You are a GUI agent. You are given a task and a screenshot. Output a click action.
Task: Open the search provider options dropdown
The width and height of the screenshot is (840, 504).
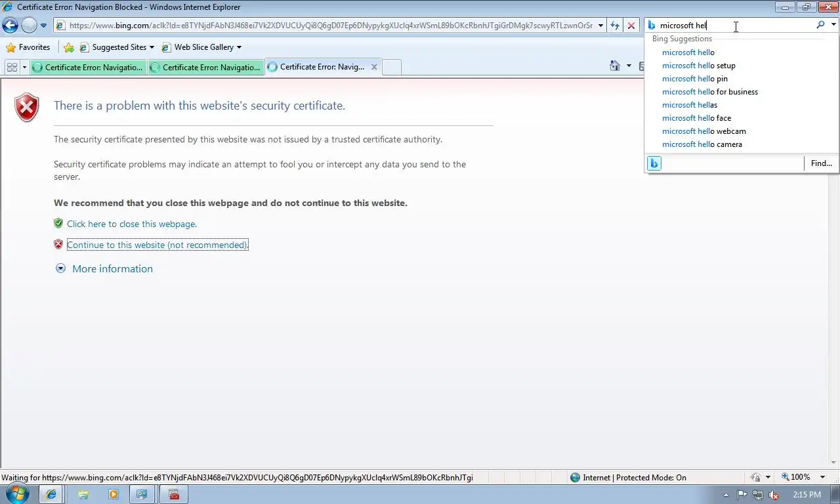(x=833, y=25)
